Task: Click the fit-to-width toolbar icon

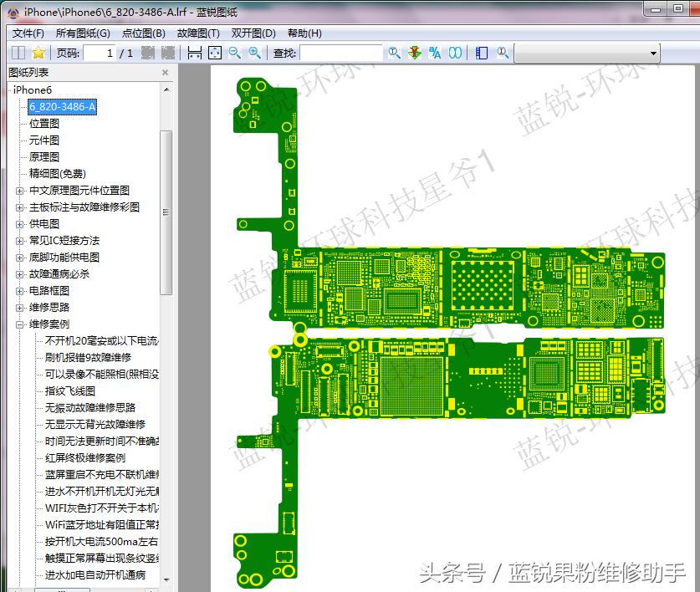Action: (194, 53)
